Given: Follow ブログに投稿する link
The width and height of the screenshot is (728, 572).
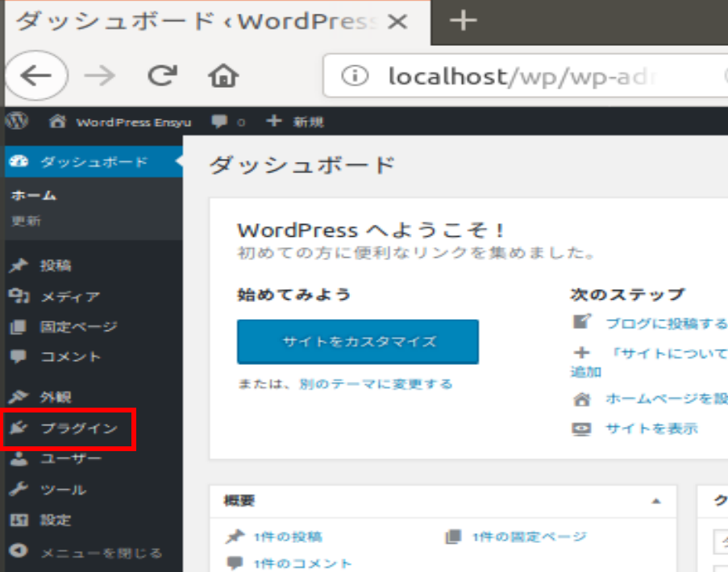Looking at the screenshot, I should [667, 323].
